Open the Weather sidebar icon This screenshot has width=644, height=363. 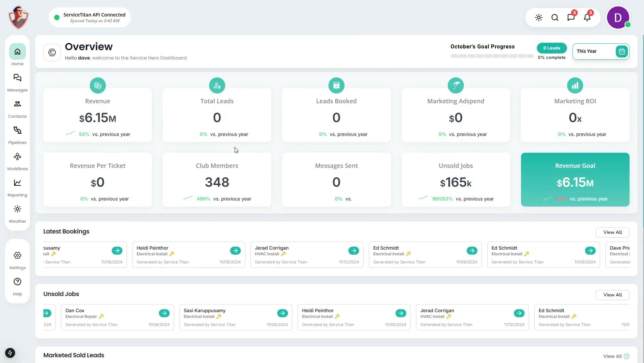tap(17, 209)
